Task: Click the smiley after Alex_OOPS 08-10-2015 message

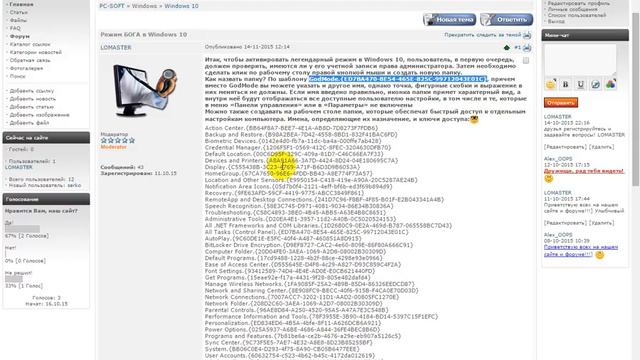Action: click(599, 255)
